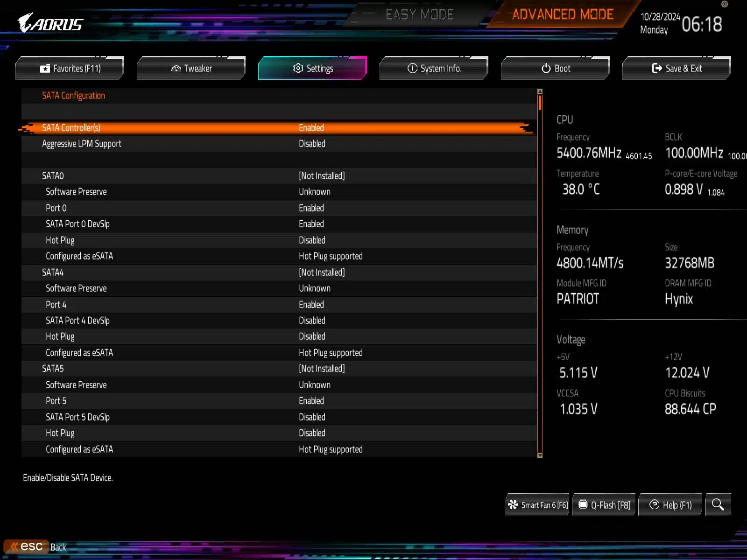Select the SATA5 row
747x560 pixels.
tap(279, 368)
